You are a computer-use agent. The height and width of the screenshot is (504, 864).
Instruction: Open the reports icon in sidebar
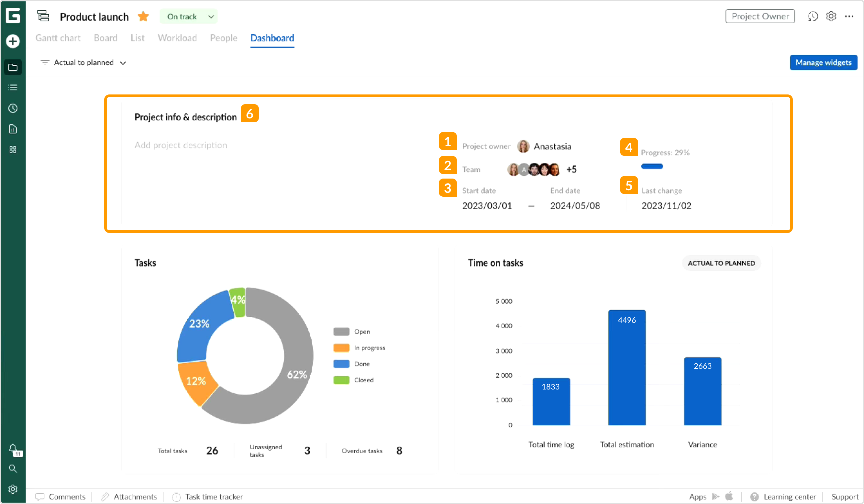pos(13,129)
